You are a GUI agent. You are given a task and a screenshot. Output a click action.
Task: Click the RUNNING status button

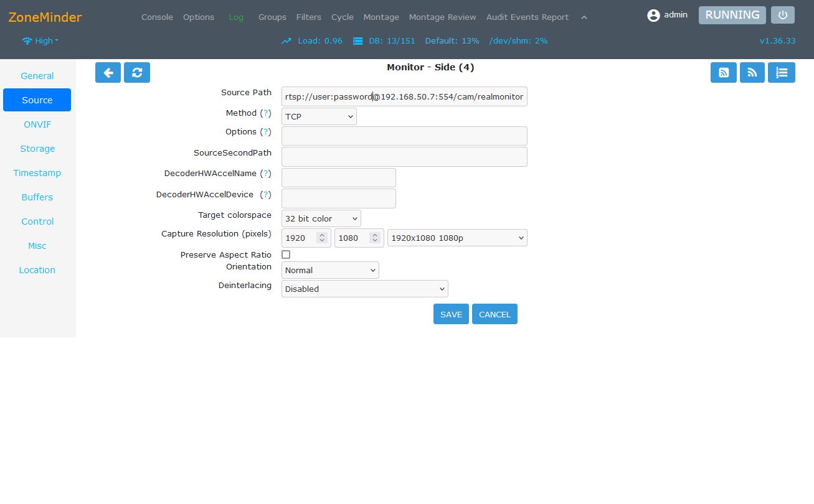732,15
